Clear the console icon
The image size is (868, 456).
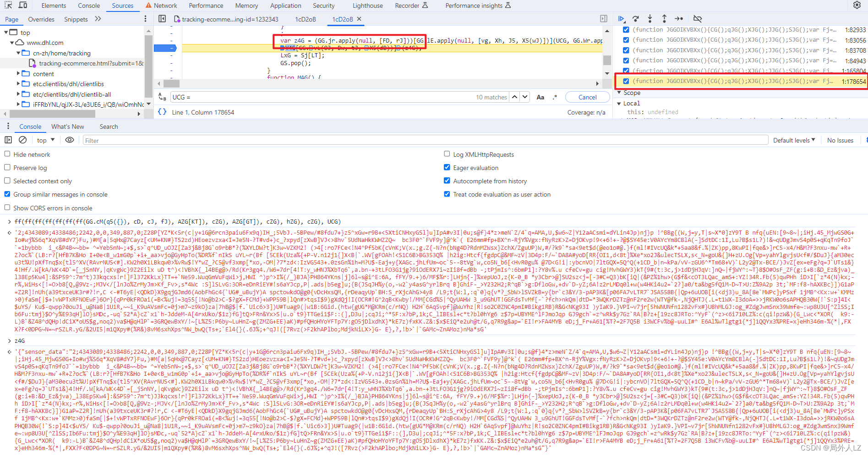click(22, 140)
